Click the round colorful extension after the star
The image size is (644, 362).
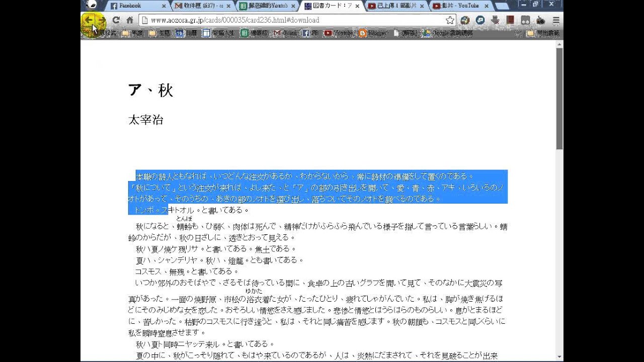465,20
